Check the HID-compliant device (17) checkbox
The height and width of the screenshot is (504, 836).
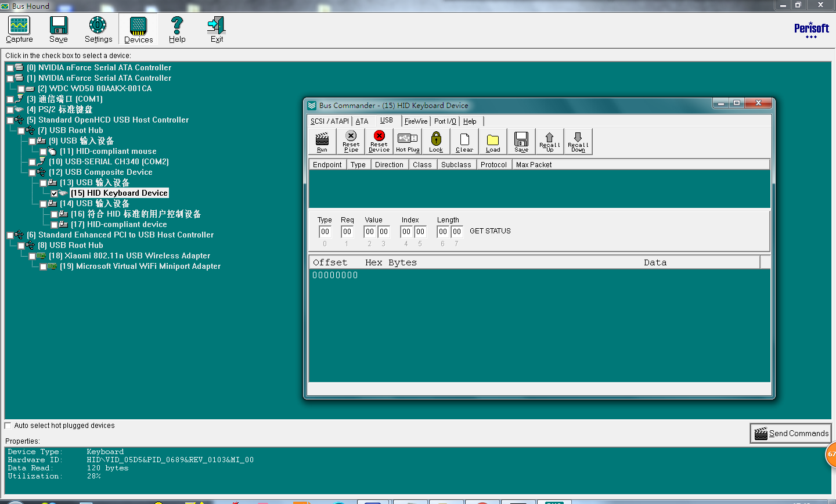(x=54, y=225)
